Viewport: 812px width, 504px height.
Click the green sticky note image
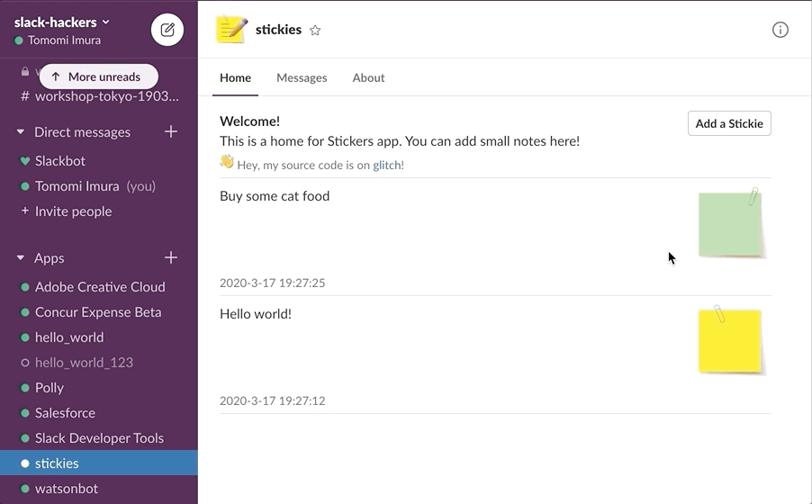click(731, 224)
